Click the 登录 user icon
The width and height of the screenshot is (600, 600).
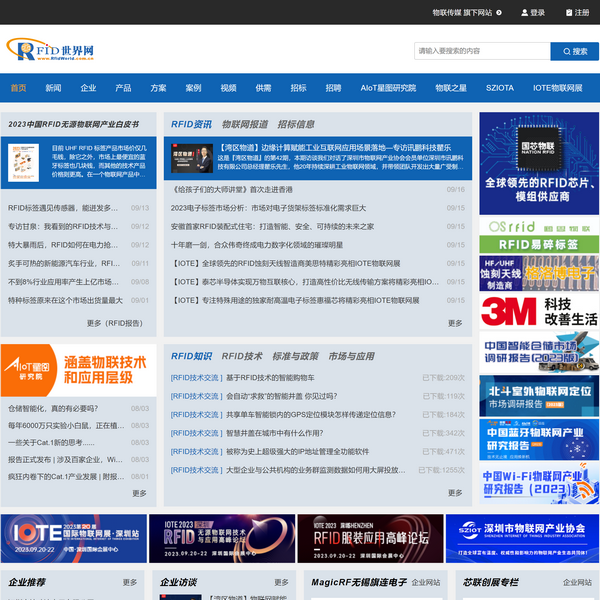point(523,13)
